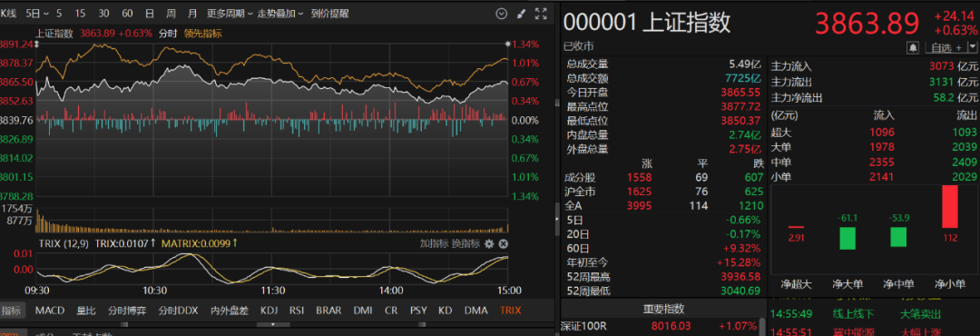Toggle the 领先指标 leading indicator line
The height and width of the screenshot is (336, 980).
202,34
